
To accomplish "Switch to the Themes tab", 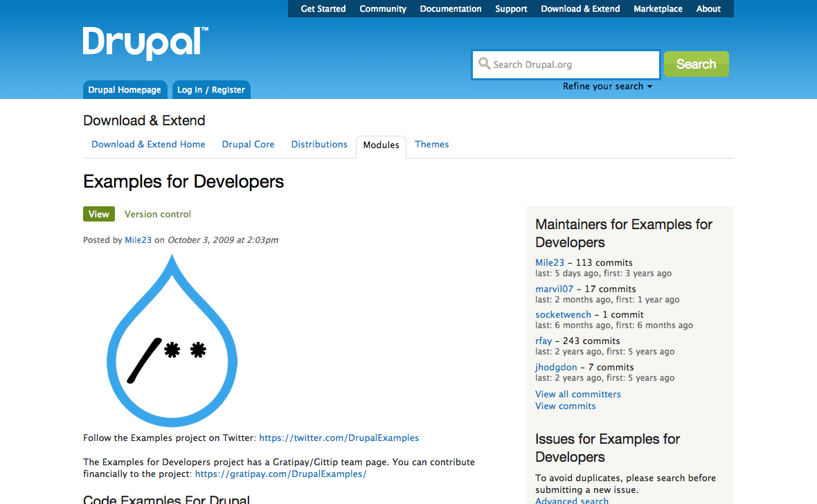I will [432, 145].
